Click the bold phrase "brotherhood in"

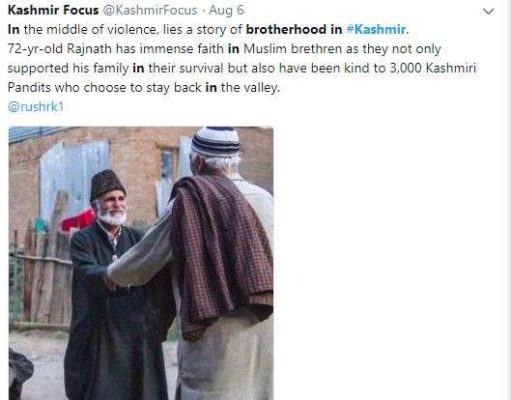[x=294, y=29]
